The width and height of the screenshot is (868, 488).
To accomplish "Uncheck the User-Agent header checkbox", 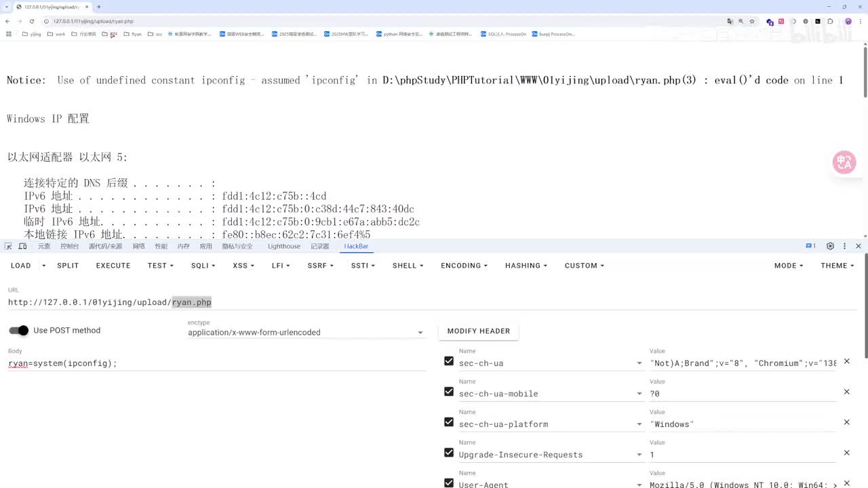I will 449,483.
